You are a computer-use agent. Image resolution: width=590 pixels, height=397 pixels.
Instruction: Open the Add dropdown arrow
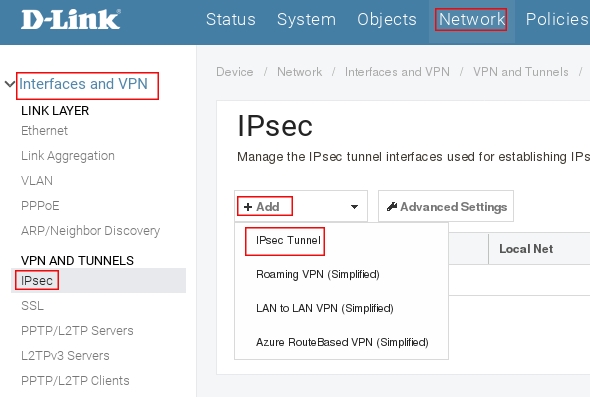354,207
